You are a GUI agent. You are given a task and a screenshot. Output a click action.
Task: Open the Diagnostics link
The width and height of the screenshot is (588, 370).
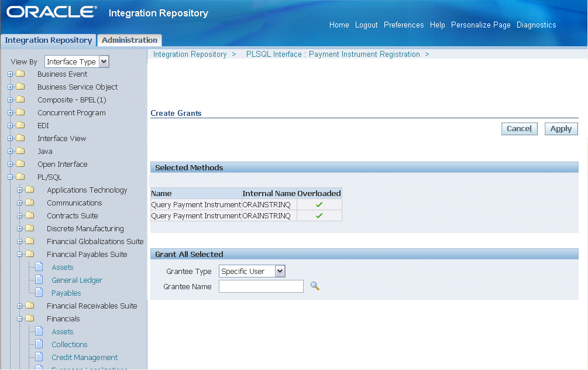click(537, 25)
